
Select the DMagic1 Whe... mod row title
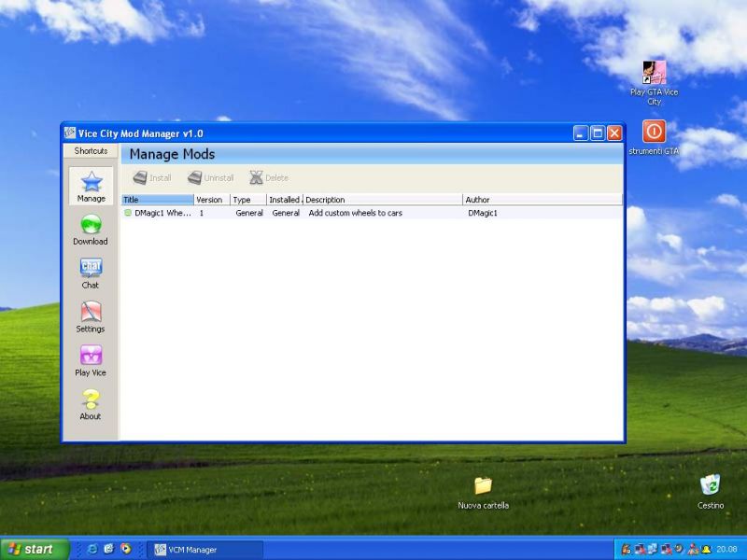point(162,213)
